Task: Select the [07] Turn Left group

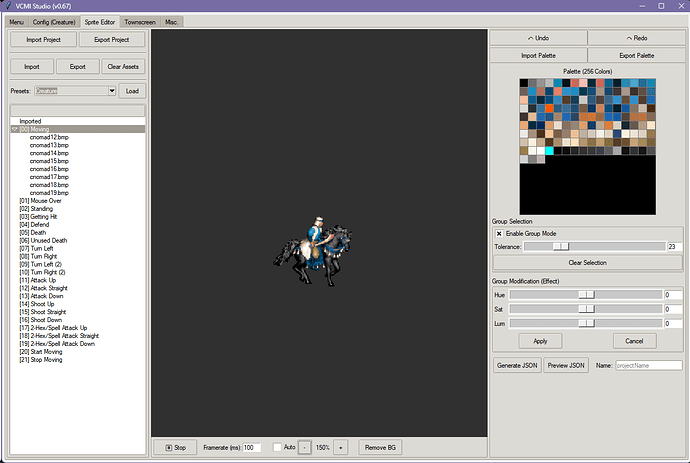Action: tap(36, 248)
